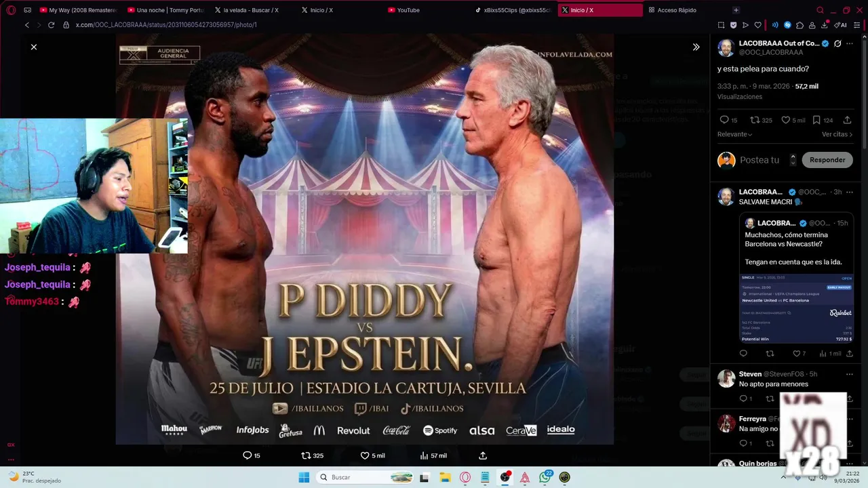This screenshot has height=488, width=868.
Task: Open Grok icon next to the main tweet header
Action: click(837, 43)
